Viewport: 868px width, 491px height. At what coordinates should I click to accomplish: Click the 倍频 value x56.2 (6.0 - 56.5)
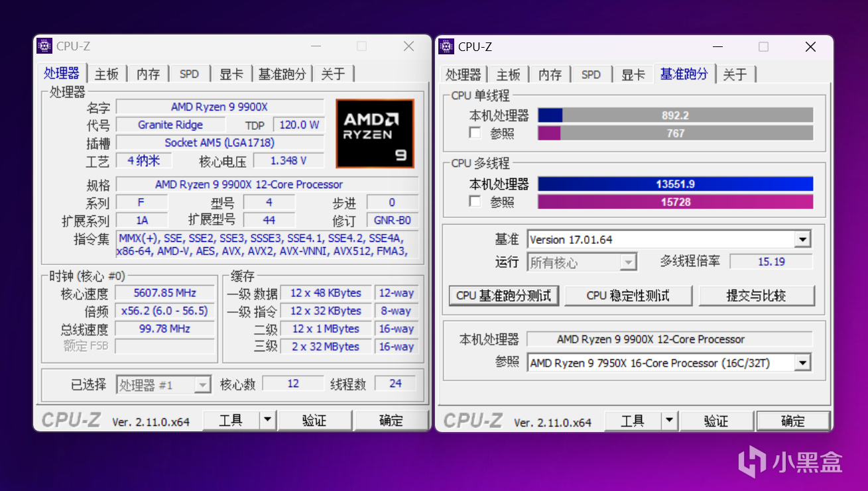tap(165, 311)
